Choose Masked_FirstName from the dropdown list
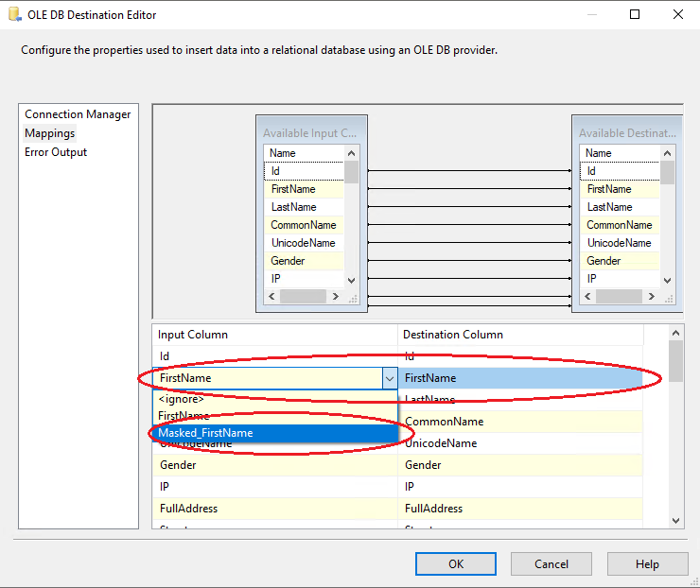 (206, 433)
